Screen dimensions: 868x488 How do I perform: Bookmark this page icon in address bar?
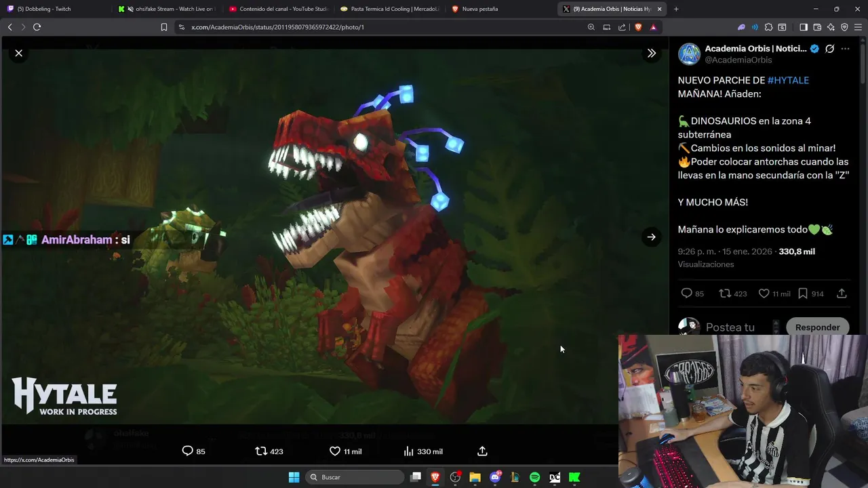[163, 27]
